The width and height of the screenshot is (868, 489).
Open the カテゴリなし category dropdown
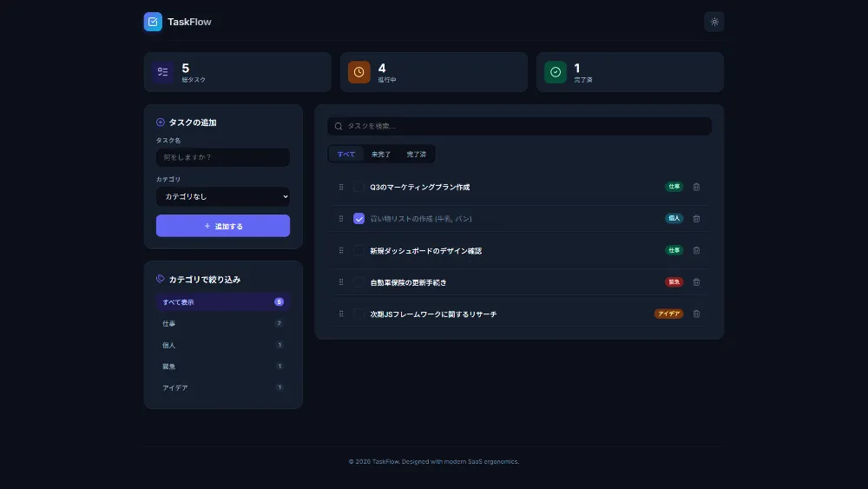point(223,196)
